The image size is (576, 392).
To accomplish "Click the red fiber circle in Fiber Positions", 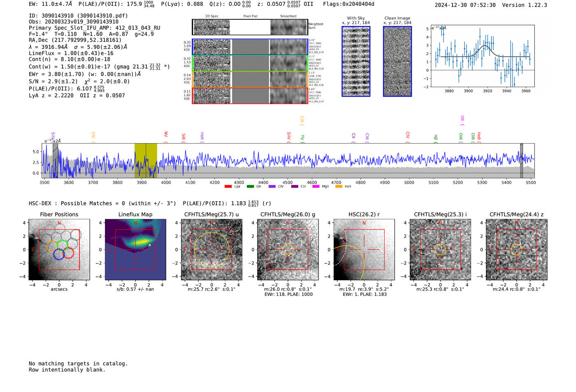I will pos(68,253).
